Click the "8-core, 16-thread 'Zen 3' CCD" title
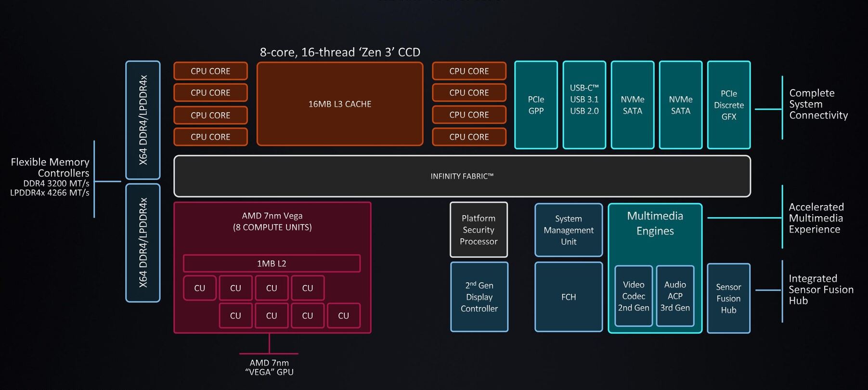 coord(340,52)
